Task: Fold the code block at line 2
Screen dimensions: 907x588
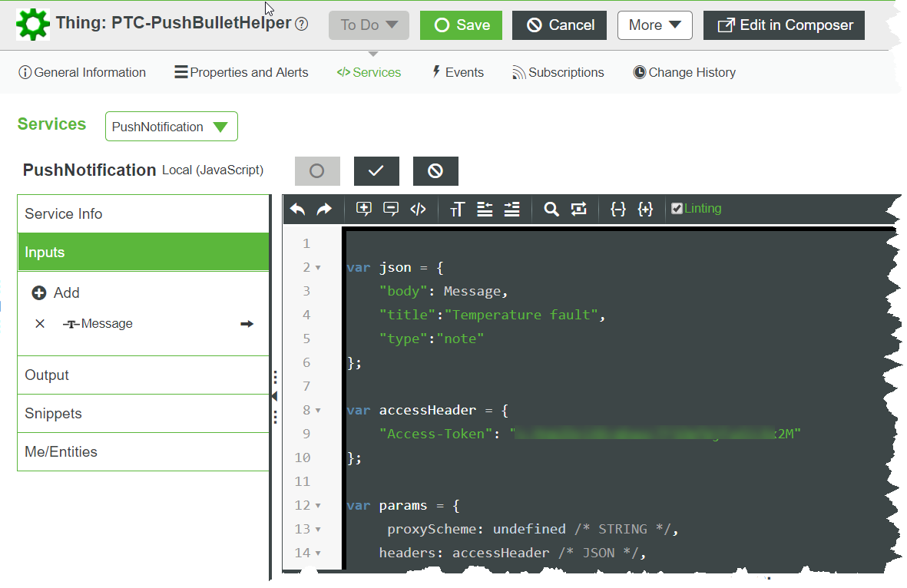Action: tap(318, 268)
